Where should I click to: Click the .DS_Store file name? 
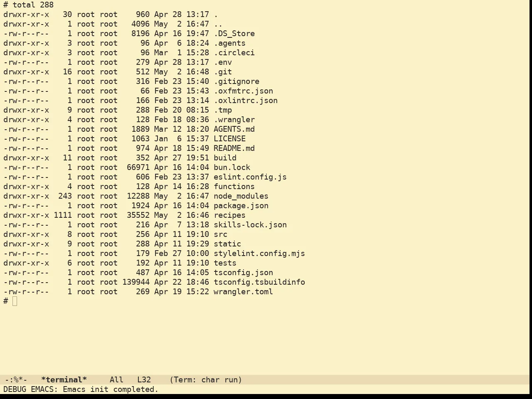tap(234, 34)
